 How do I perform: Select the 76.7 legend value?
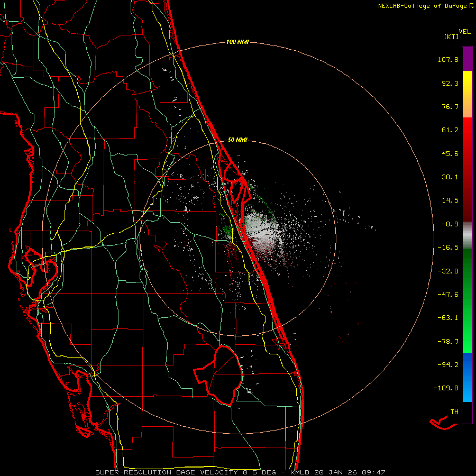pos(450,106)
